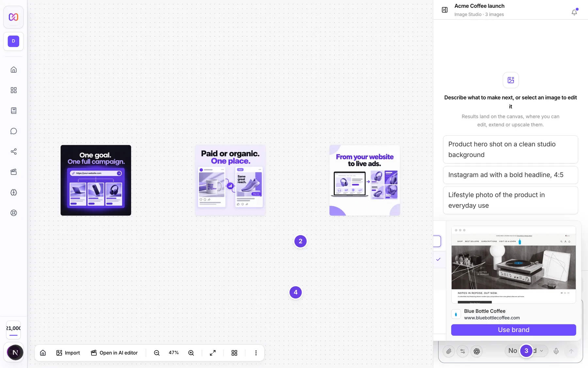Expand the brand selector chevron

coord(542,351)
